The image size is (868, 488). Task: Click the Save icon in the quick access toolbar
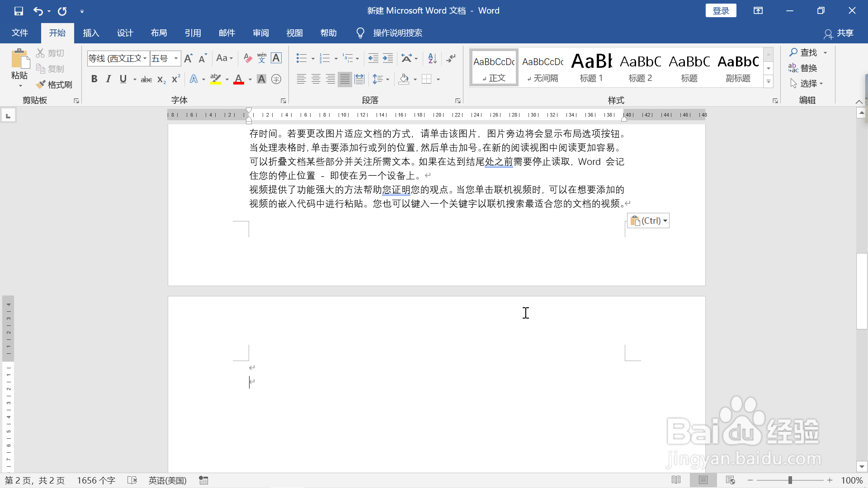point(19,11)
